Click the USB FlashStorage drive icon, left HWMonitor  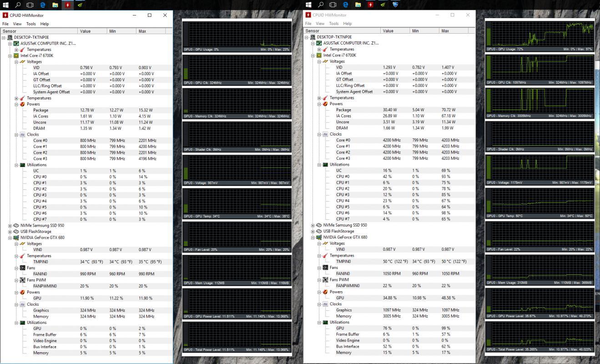click(x=16, y=231)
